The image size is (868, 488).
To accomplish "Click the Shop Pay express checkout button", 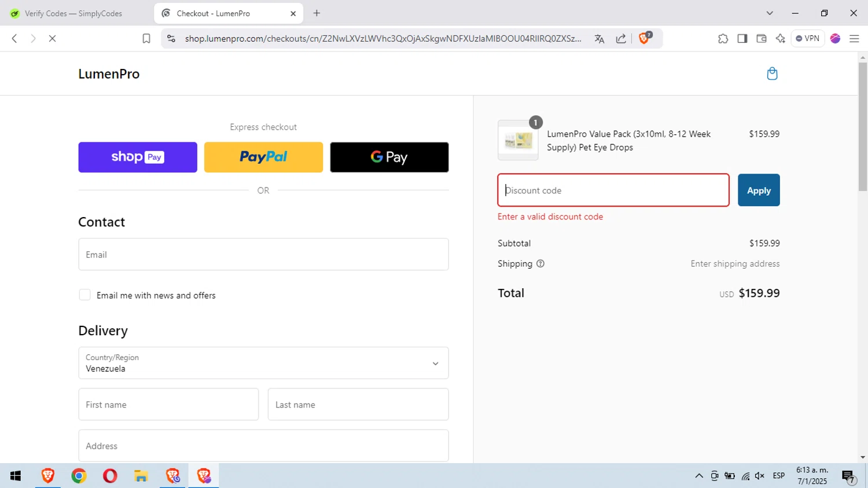I will [138, 157].
